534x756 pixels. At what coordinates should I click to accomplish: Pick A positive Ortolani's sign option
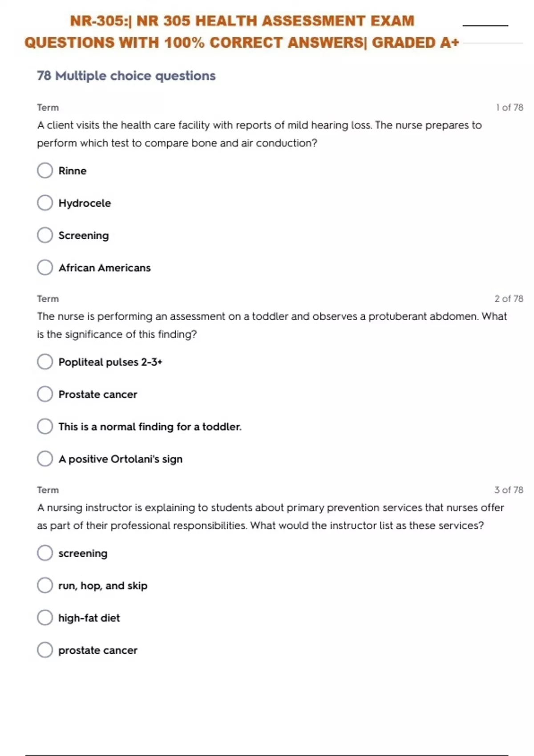45,458
